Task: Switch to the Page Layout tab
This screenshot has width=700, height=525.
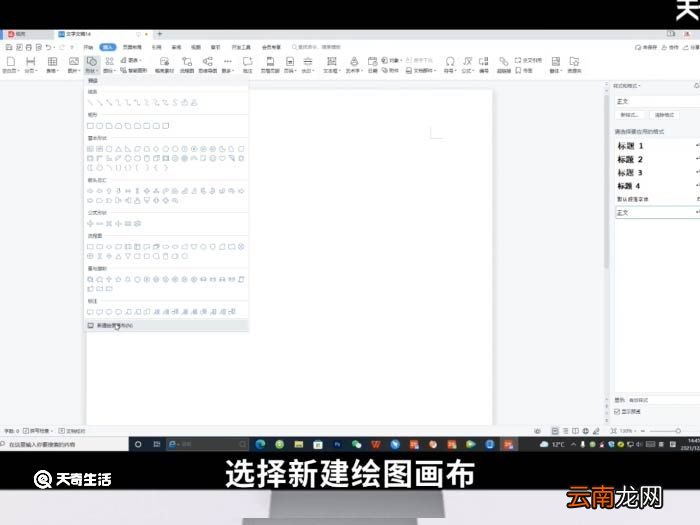Action: [x=132, y=47]
